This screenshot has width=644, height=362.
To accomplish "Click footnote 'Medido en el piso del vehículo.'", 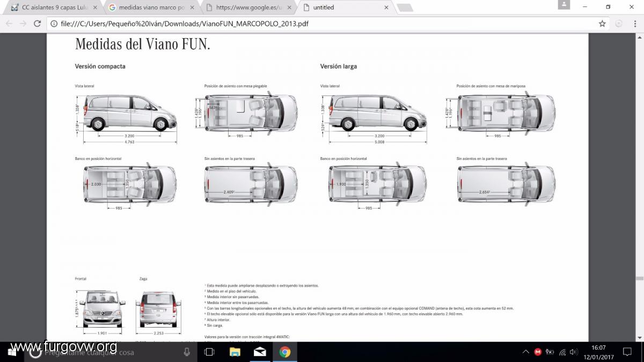I will tap(231, 291).
